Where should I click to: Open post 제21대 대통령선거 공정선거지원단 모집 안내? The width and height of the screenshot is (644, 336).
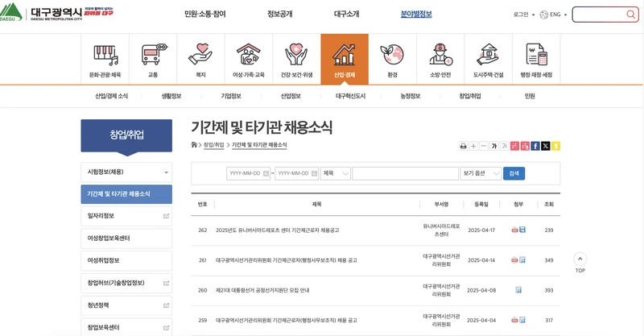click(262, 290)
